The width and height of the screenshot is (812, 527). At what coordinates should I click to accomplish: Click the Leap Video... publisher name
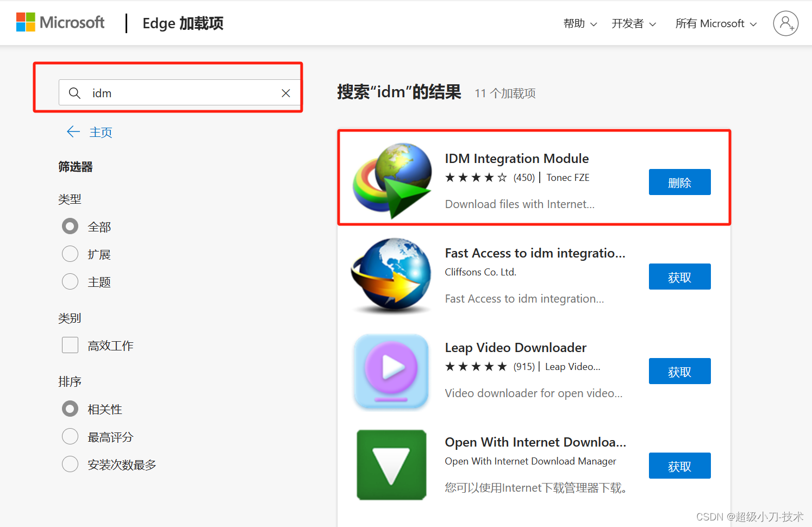(x=573, y=367)
